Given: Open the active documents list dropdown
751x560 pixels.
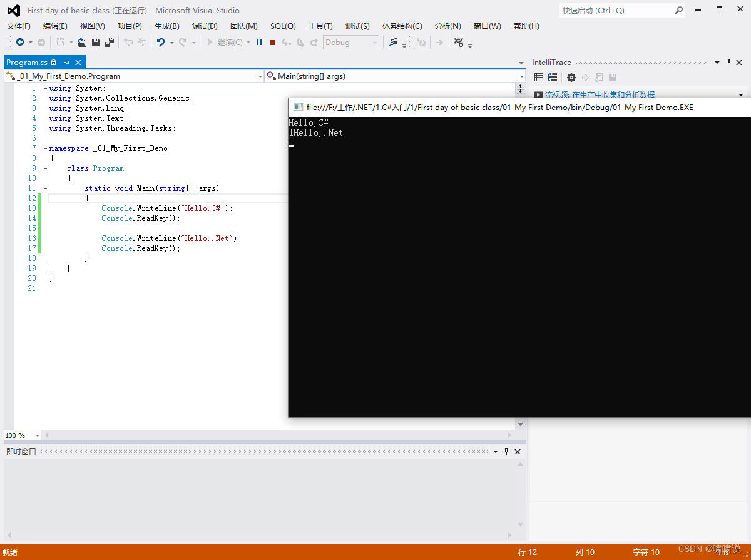Looking at the screenshot, I should (x=521, y=63).
